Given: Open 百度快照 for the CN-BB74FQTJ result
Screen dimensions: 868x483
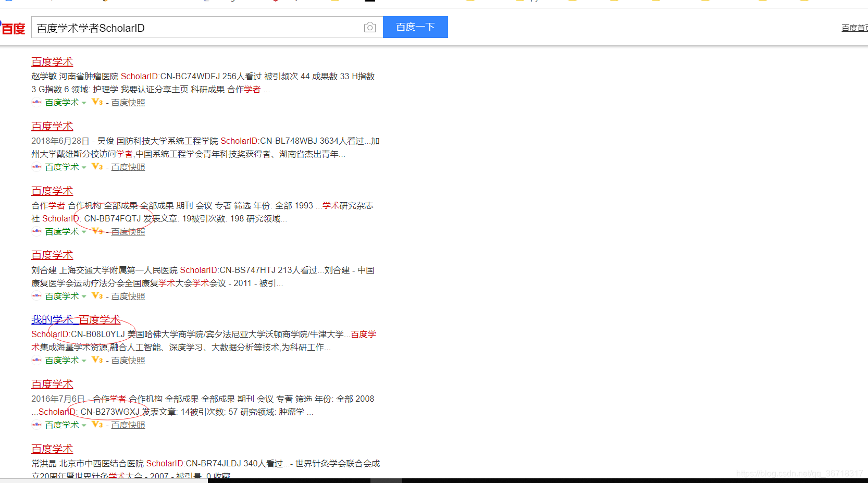Looking at the screenshot, I should click(x=128, y=232).
